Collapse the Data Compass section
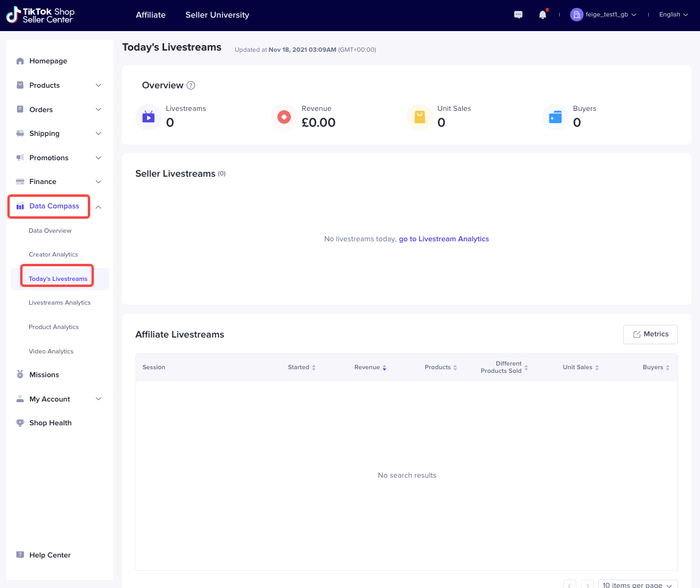Image resolution: width=700 pixels, height=588 pixels. coord(98,207)
